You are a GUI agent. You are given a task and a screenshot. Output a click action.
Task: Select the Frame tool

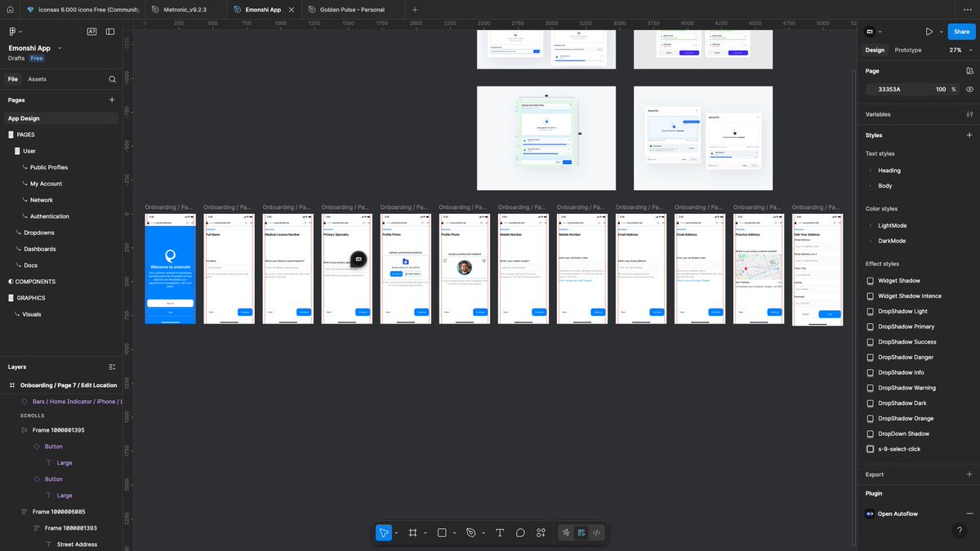coord(413,533)
